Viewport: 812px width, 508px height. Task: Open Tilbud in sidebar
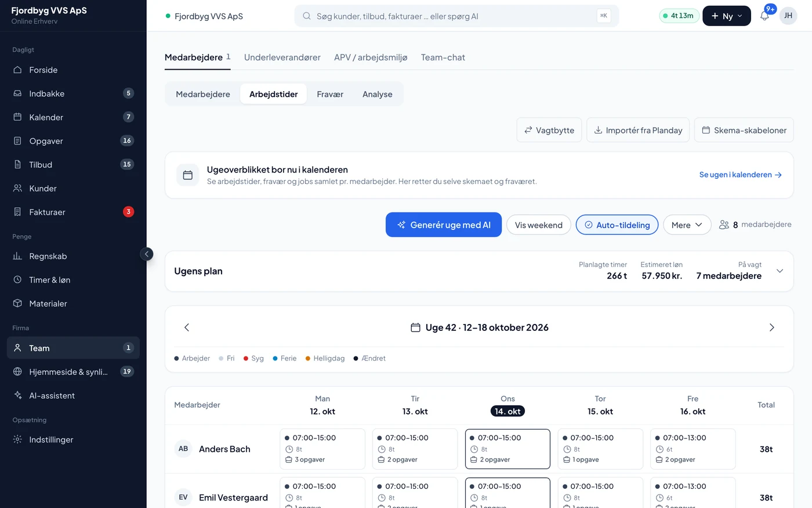[73, 165]
